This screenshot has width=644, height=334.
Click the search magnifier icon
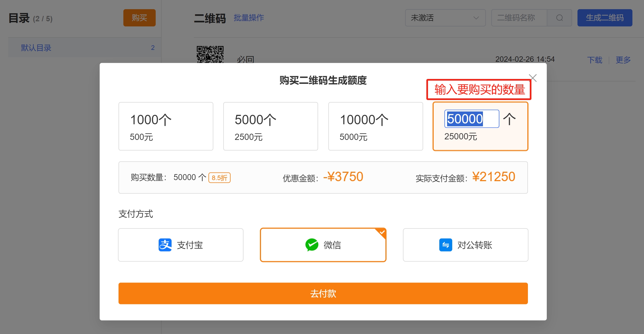pos(559,18)
